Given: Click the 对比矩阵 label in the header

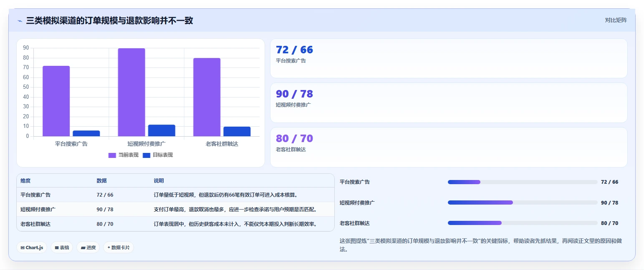Looking at the screenshot, I should [x=616, y=20].
